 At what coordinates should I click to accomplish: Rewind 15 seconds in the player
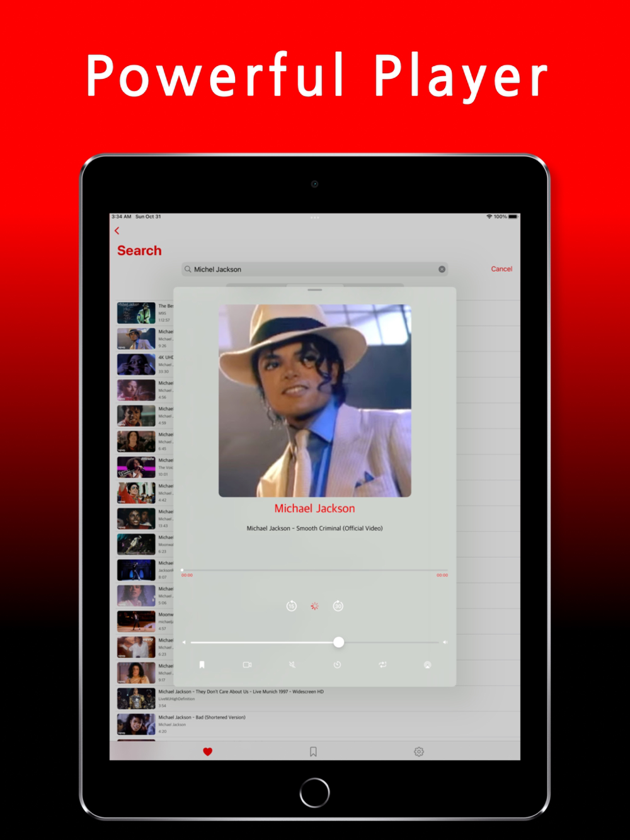(291, 606)
